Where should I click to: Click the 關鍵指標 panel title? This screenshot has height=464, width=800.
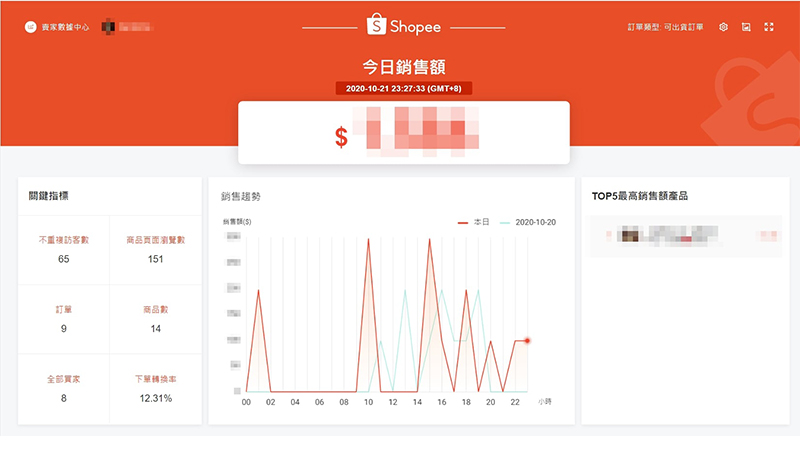click(48, 196)
